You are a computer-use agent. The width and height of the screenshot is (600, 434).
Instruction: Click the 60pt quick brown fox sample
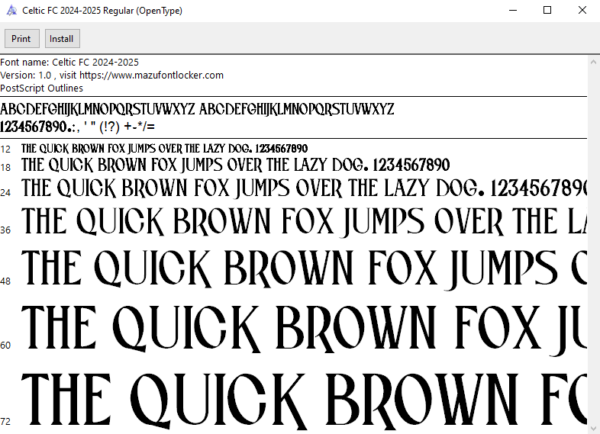click(304, 330)
